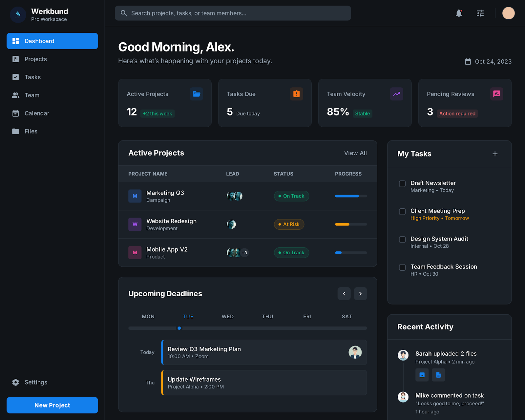Click the search projects input field
The image size is (525, 420).
click(233, 13)
